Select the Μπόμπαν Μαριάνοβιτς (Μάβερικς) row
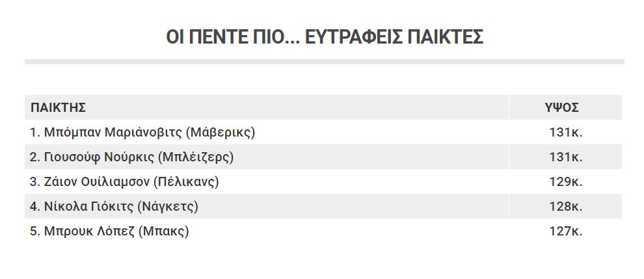644x279 pixels. pyautogui.click(x=323, y=132)
